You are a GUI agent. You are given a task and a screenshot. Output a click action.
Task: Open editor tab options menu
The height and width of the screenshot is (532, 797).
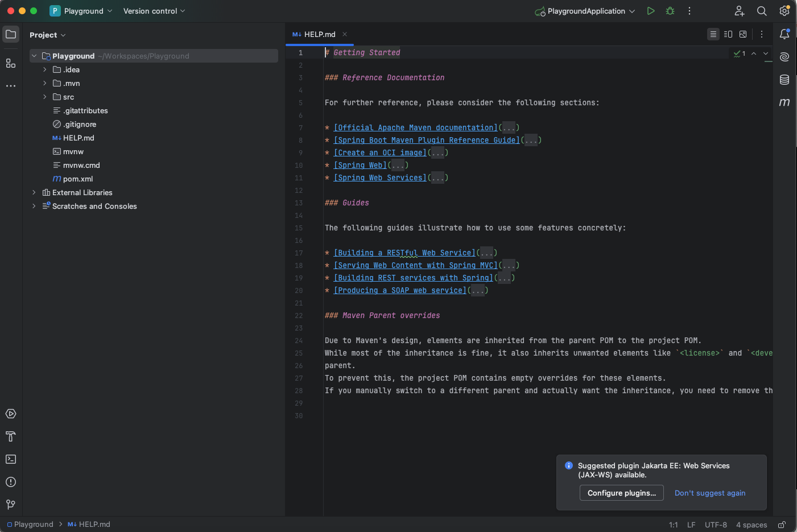762,34
